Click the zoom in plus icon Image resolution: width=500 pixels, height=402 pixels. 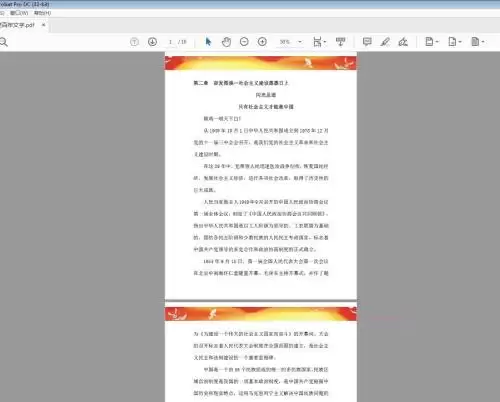pyautogui.click(x=262, y=42)
